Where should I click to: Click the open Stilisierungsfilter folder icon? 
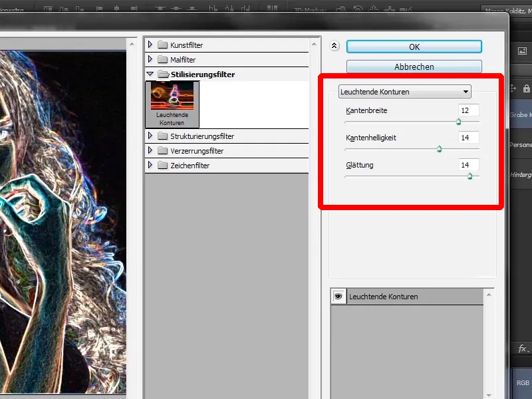coord(164,74)
